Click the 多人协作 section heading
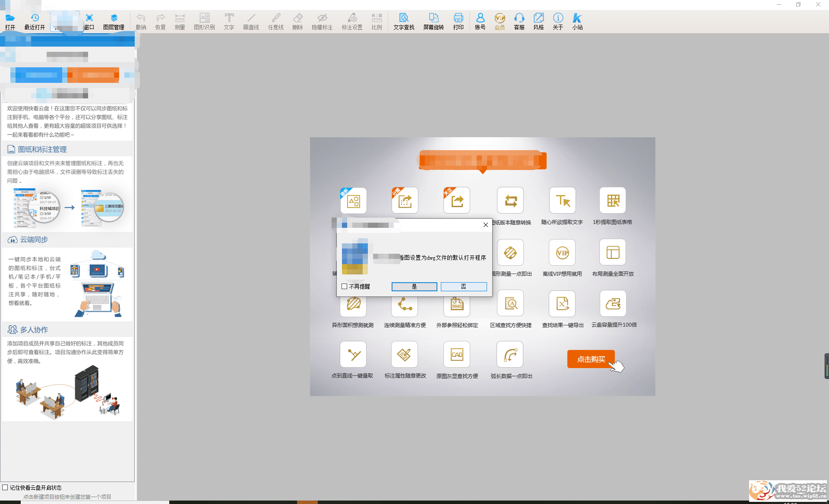Screen dimensions: 829x504 click(34, 330)
